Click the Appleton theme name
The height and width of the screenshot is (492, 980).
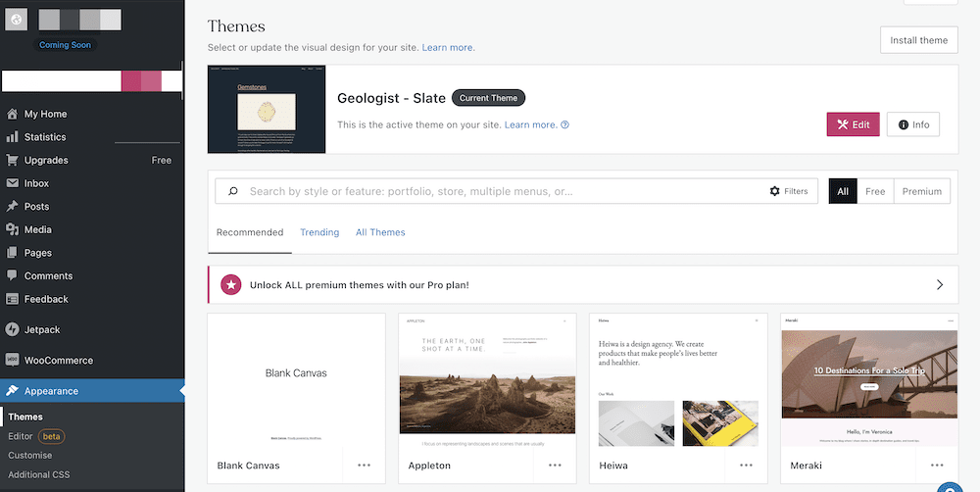click(429, 466)
